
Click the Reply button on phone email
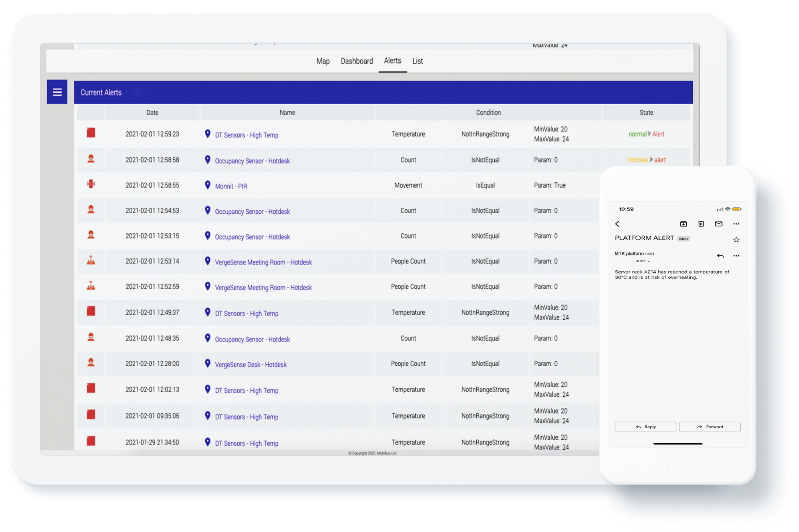coord(646,427)
